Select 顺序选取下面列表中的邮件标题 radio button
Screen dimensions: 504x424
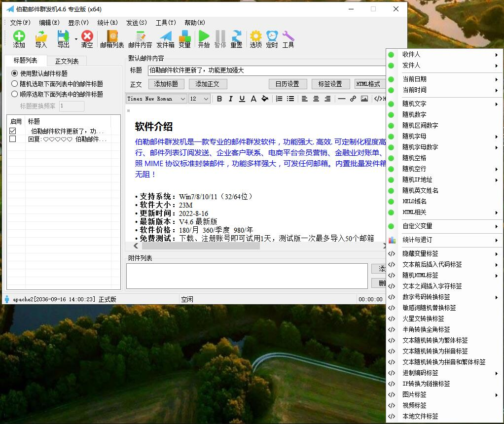coord(14,94)
